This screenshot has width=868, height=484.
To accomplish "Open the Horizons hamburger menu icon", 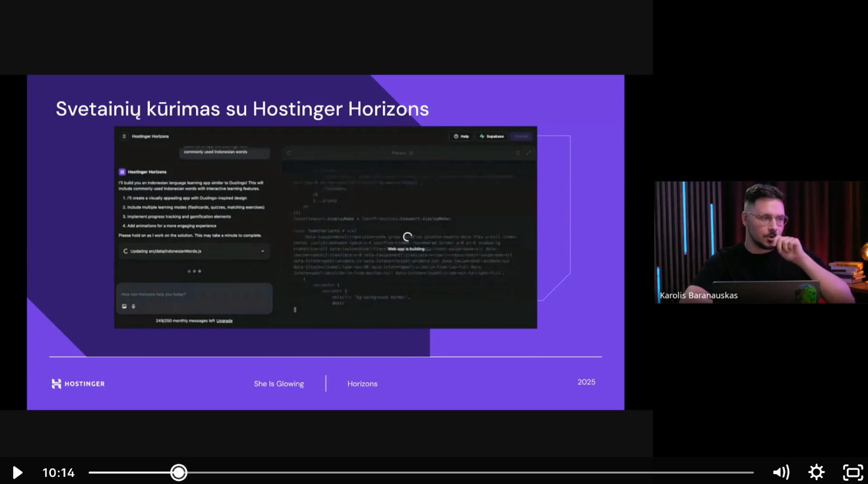I will pyautogui.click(x=124, y=136).
